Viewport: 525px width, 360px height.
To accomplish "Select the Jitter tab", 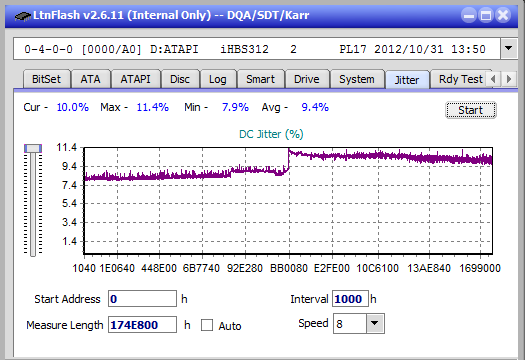I will [407, 80].
